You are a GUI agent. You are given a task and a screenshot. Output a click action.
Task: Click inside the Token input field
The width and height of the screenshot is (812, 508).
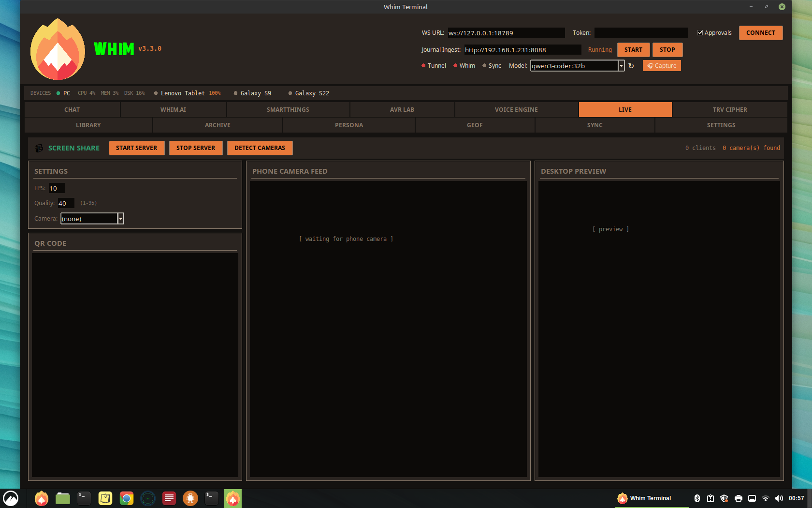(641, 32)
